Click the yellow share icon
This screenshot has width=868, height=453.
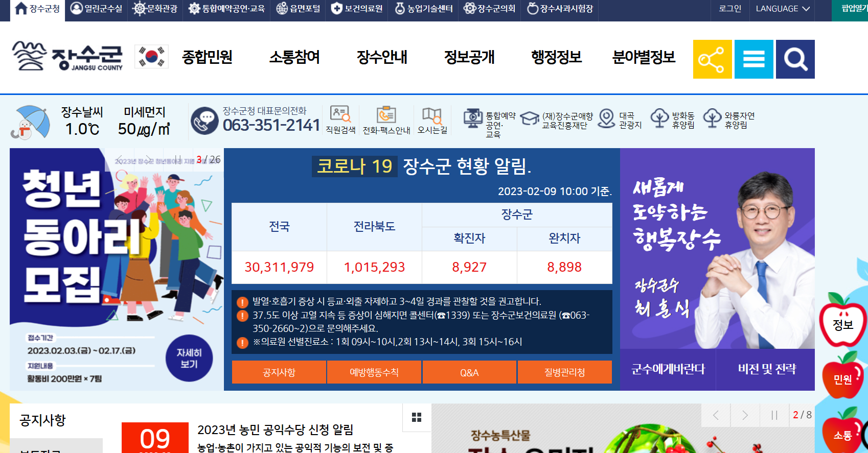click(713, 59)
